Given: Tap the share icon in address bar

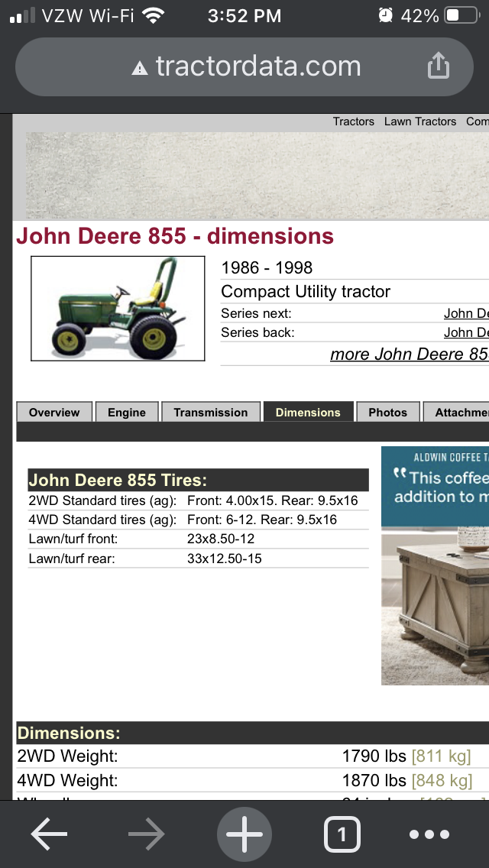Looking at the screenshot, I should pyautogui.click(x=438, y=66).
